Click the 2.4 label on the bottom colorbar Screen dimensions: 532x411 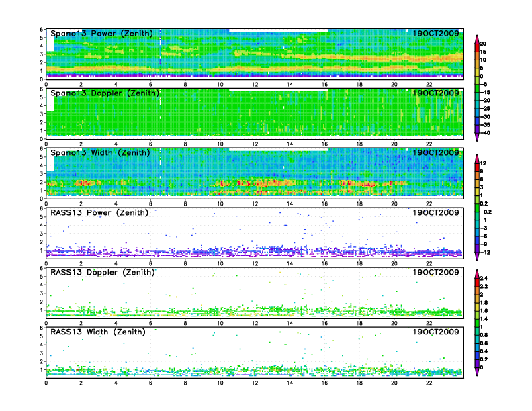point(484,278)
